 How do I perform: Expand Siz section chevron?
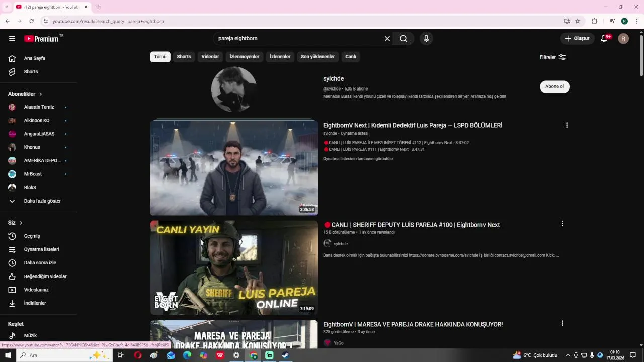point(21,223)
